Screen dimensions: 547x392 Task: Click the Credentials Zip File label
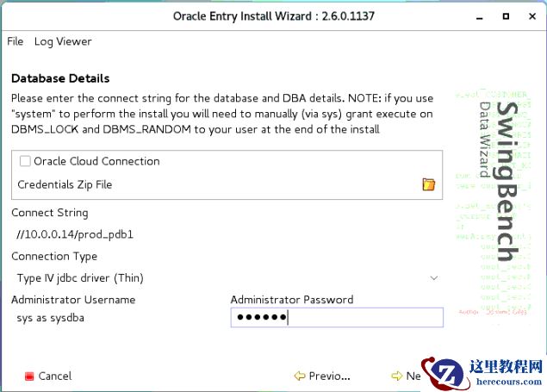(x=65, y=184)
